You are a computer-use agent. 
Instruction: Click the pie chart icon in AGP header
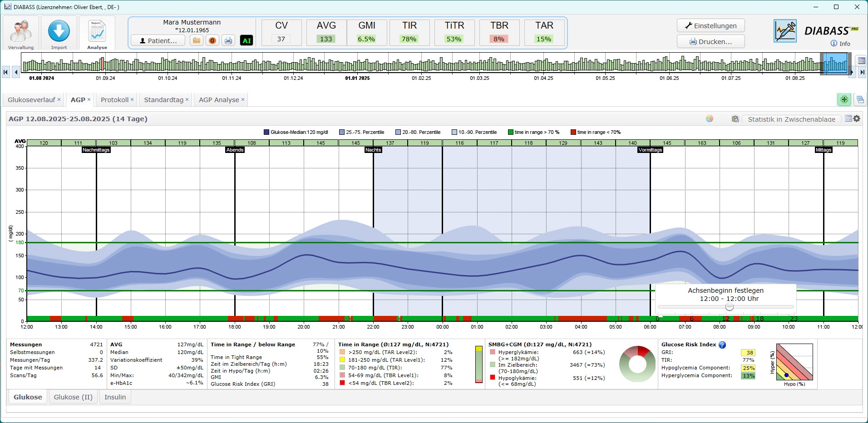[710, 118]
